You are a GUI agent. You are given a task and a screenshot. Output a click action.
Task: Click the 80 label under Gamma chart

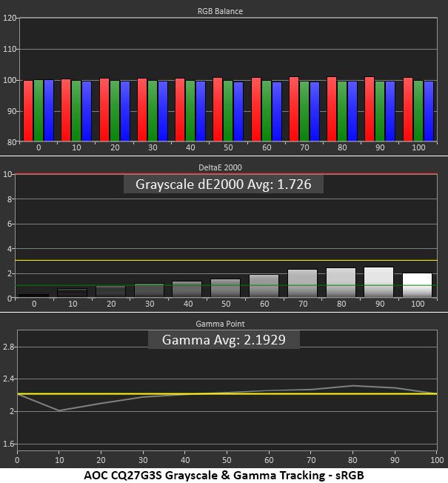tap(353, 460)
